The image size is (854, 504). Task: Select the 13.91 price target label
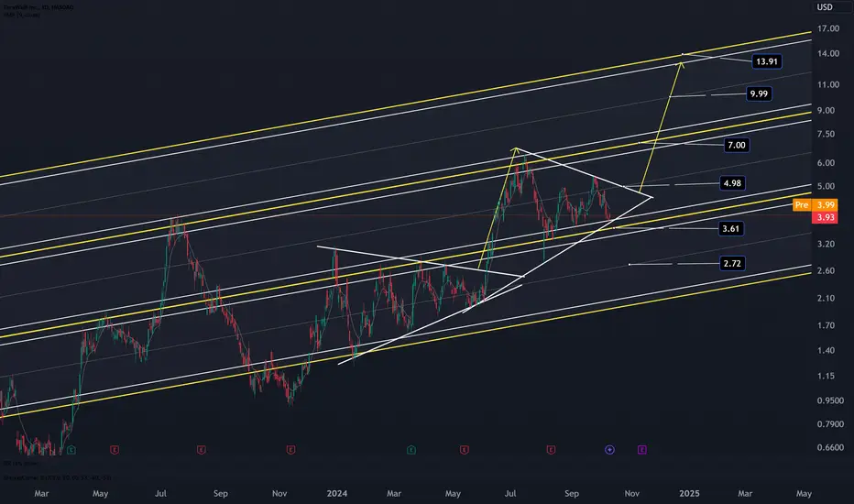click(767, 61)
